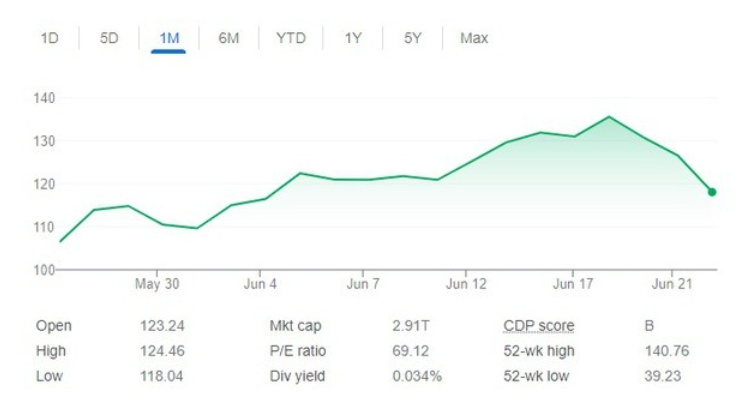Open the 5Y time range
The width and height of the screenshot is (740, 406).
point(413,39)
